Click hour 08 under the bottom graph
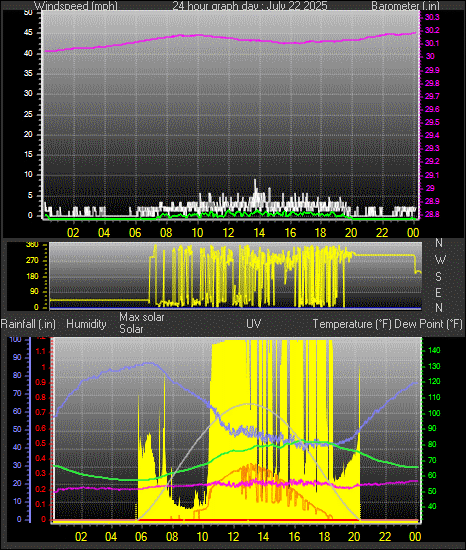The height and width of the screenshot is (550, 466). [172, 537]
